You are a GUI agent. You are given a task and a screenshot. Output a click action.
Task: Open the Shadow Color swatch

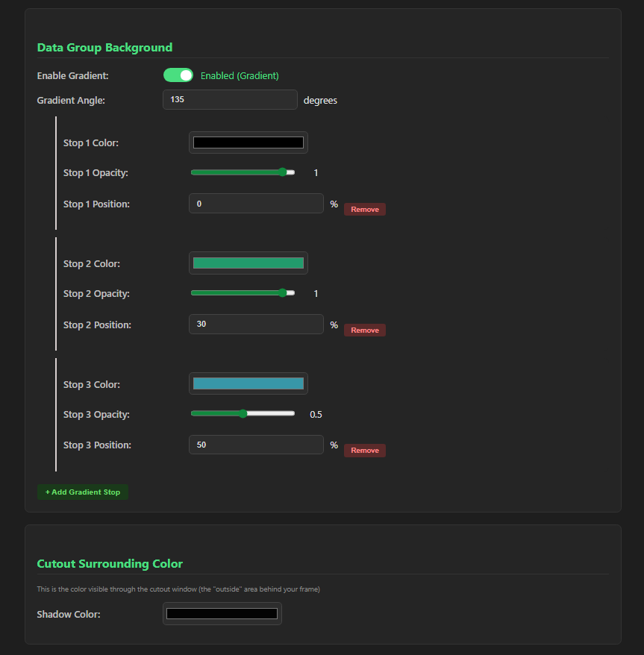pos(222,614)
